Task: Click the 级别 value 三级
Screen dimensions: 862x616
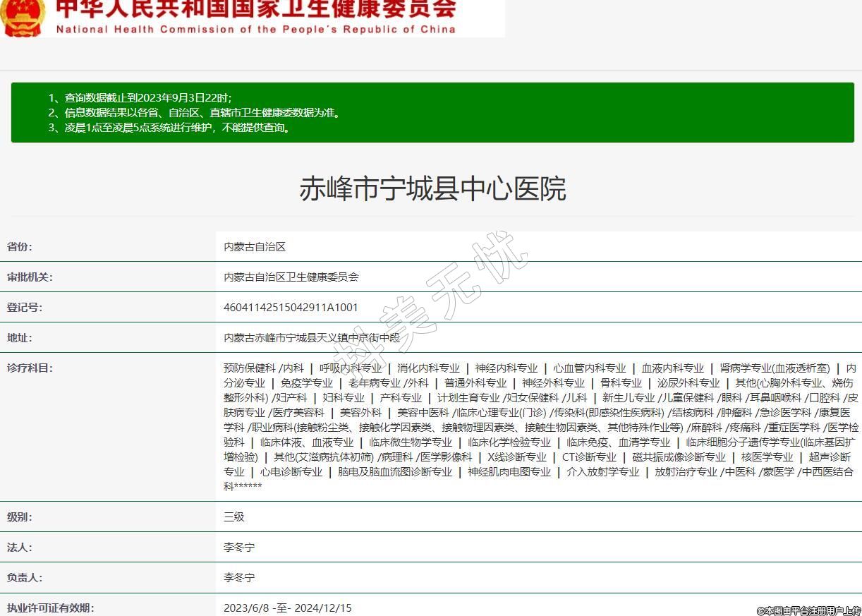Action: 234,517
